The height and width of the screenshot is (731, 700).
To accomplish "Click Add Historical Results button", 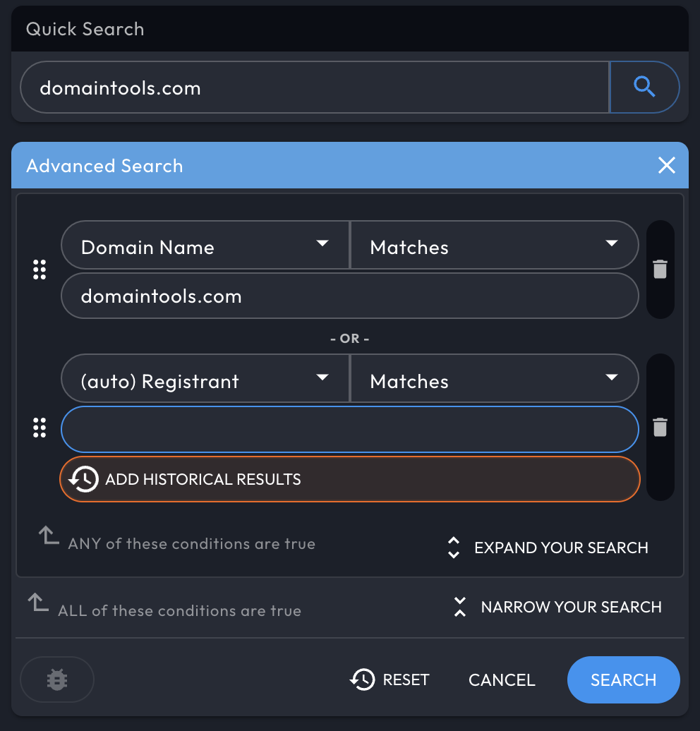I will (x=350, y=479).
